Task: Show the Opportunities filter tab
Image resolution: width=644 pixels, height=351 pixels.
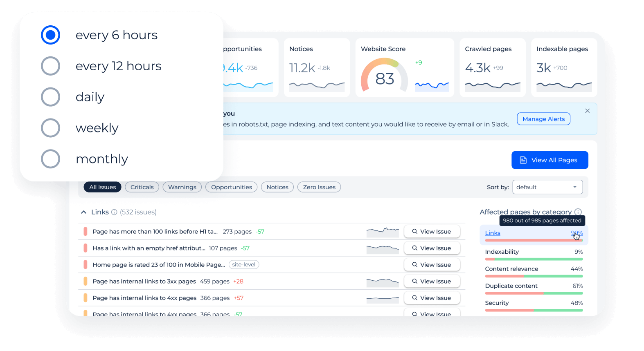Action: [x=232, y=187]
